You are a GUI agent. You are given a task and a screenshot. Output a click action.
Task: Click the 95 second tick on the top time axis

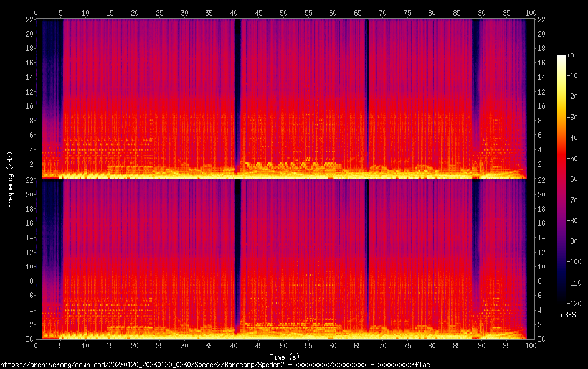pyautogui.click(x=506, y=12)
